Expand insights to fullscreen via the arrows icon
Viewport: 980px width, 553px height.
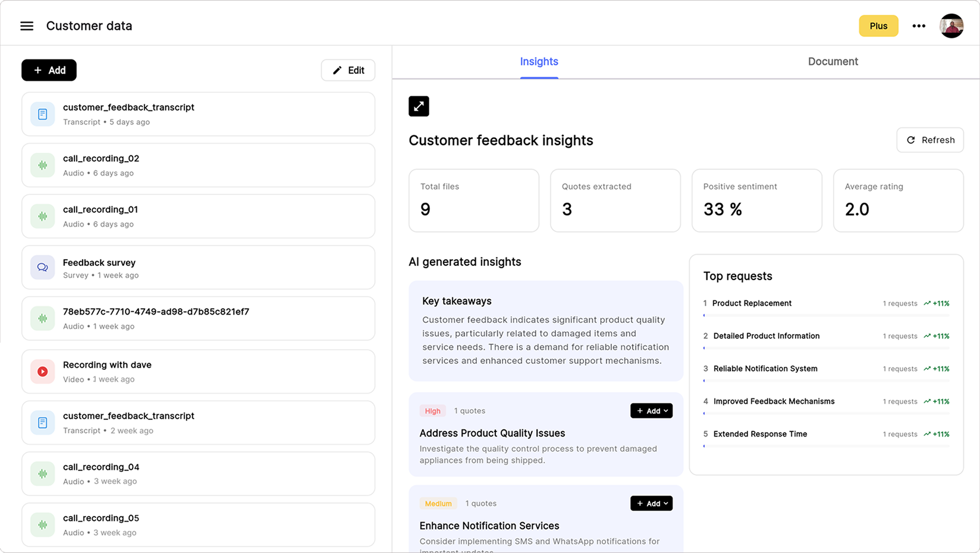[x=419, y=106]
